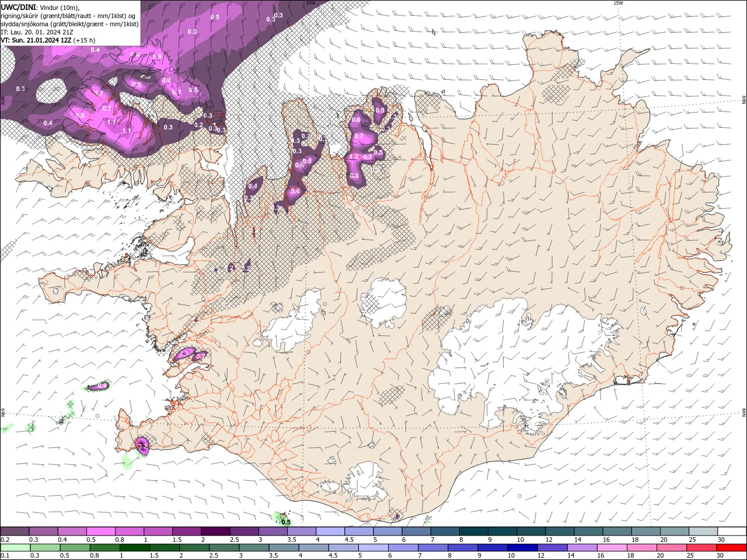Pick the pale green 0.1 swatch in the lower legend row

(x=15, y=548)
